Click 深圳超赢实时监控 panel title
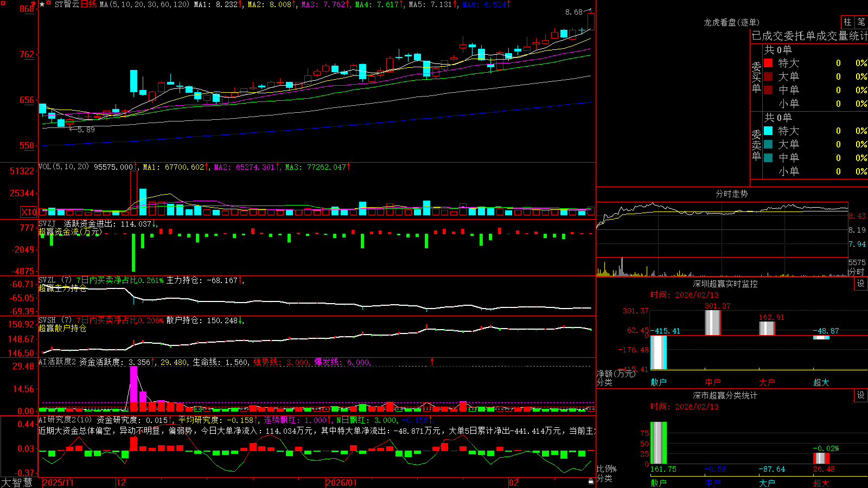 point(725,284)
